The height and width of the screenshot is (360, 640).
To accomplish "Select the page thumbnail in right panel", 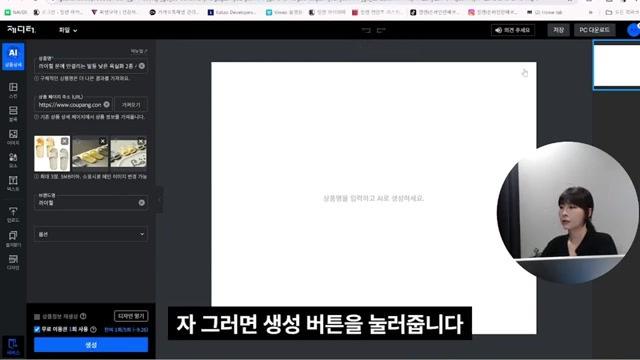I will (x=616, y=65).
